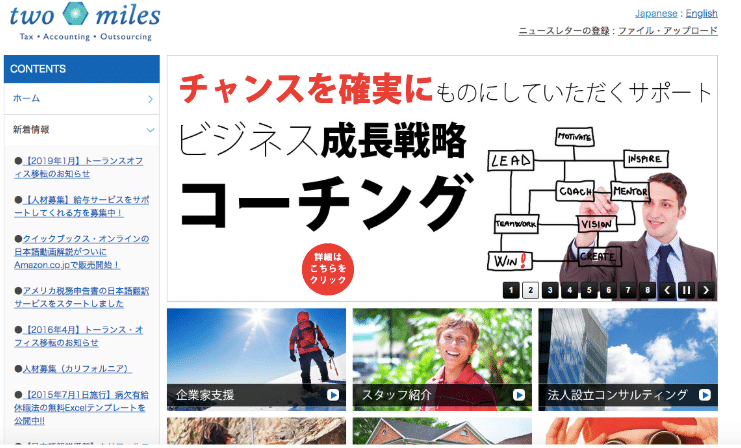Image resolution: width=741 pixels, height=448 pixels.
Task: Go to previous banner slide arrow
Action: [667, 290]
